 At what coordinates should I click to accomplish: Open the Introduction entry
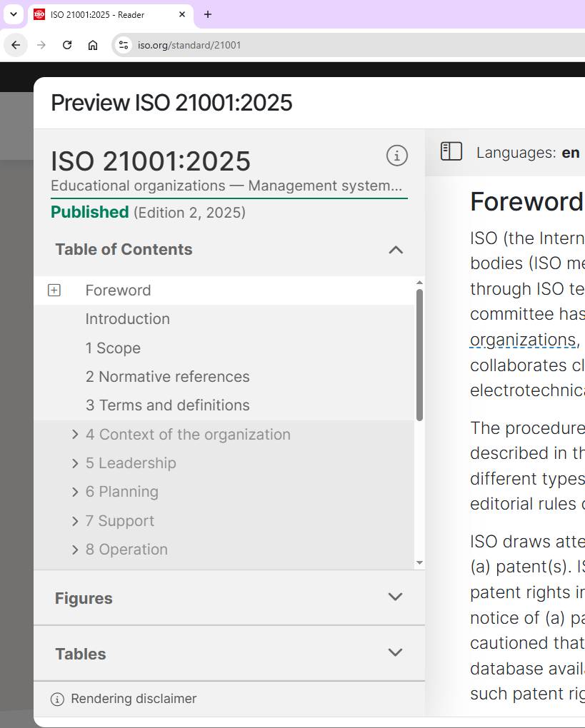(x=128, y=319)
